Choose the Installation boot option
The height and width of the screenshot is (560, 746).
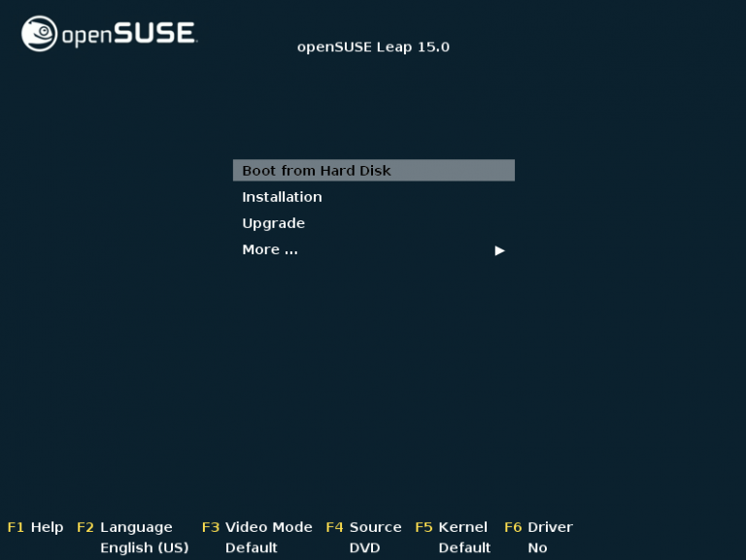pos(282,197)
